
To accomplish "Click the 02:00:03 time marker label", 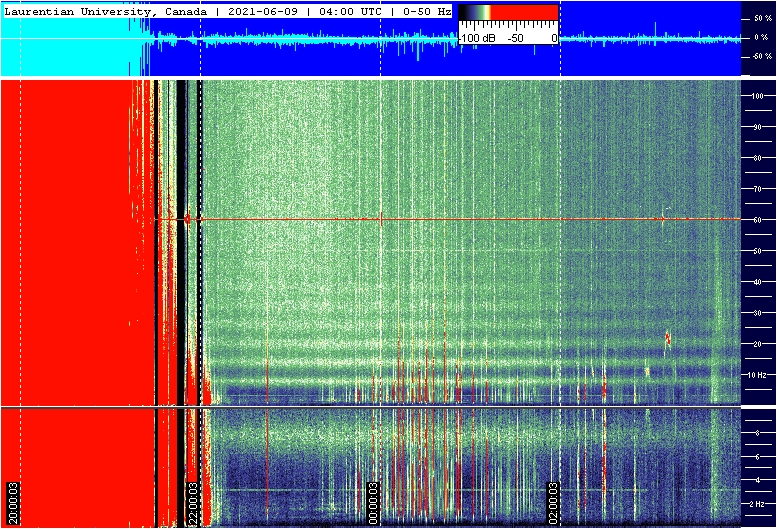I will coord(553,503).
